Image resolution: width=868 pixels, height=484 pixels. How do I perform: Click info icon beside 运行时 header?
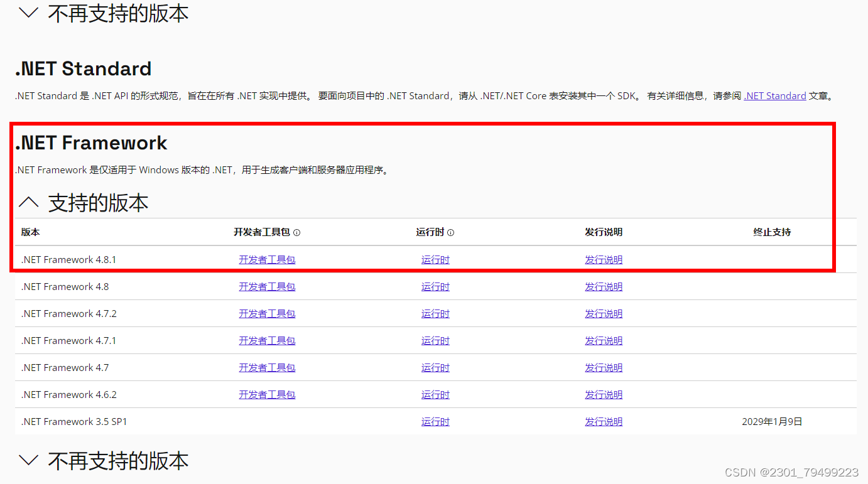point(450,232)
